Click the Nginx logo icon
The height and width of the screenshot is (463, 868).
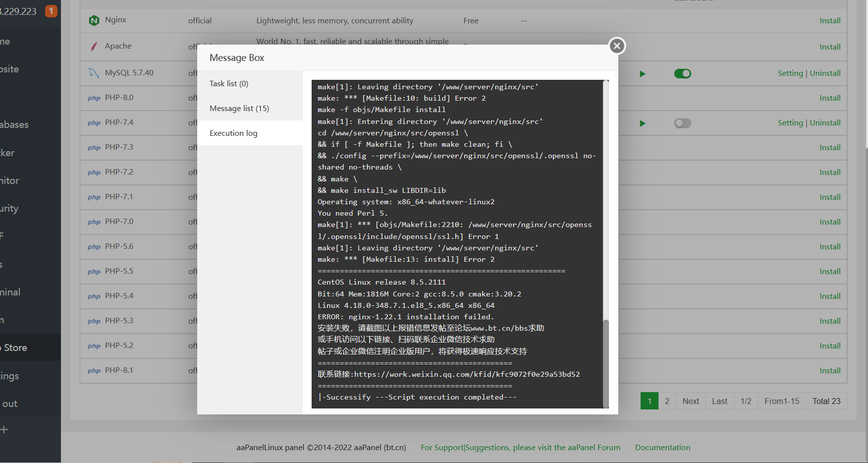(x=94, y=20)
